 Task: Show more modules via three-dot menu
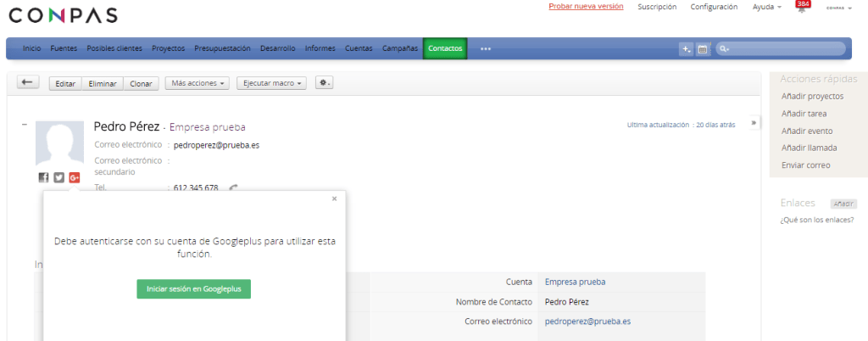click(486, 48)
